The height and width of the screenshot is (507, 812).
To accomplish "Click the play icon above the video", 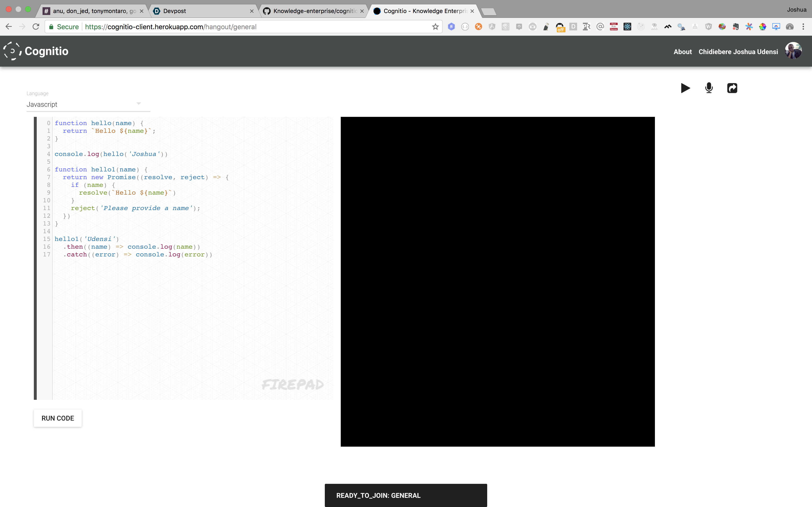I will (x=685, y=88).
